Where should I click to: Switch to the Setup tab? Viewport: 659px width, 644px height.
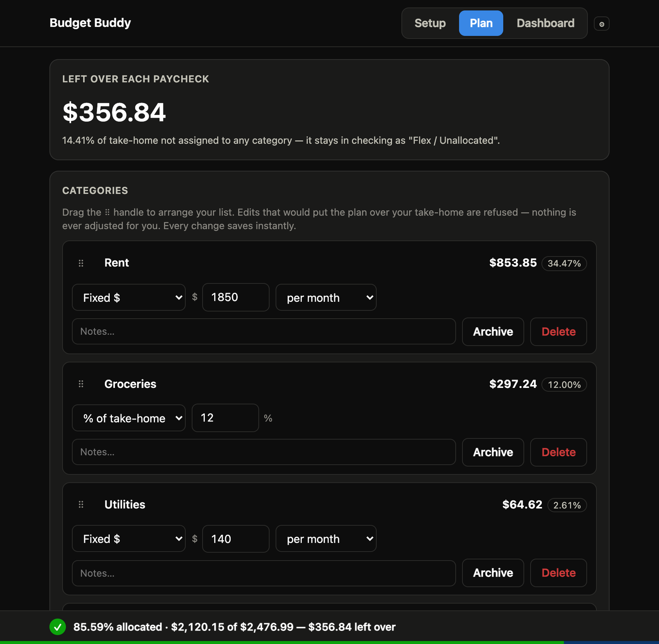click(x=430, y=23)
